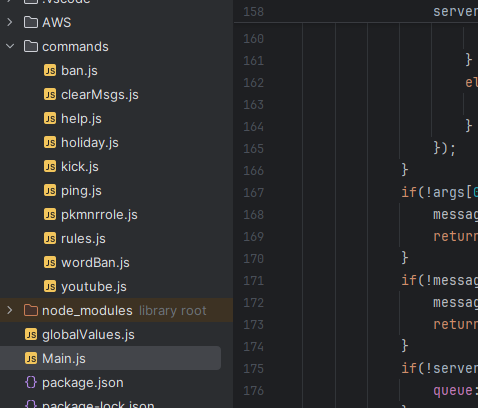Select the AWS folder label
478x408 pixels.
[x=56, y=23]
